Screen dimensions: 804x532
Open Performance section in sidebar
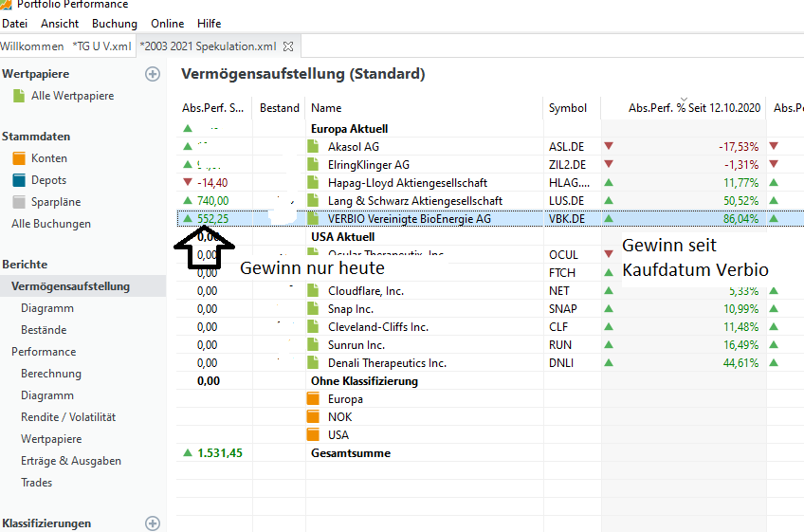coord(44,352)
